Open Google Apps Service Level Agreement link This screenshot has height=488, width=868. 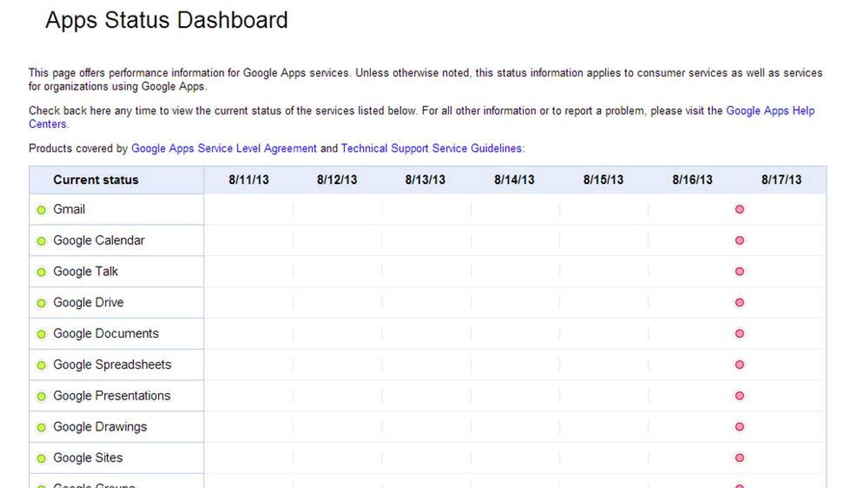[224, 149]
